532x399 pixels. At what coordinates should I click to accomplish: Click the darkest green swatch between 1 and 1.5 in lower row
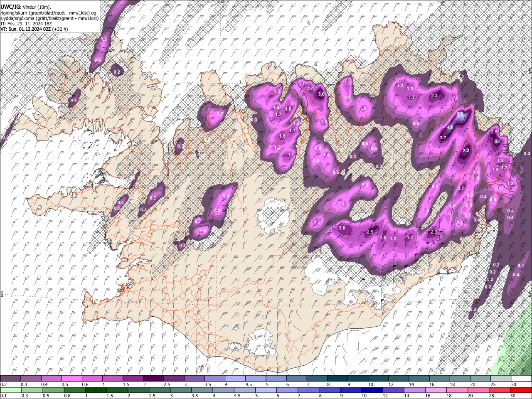pyautogui.click(x=96, y=390)
